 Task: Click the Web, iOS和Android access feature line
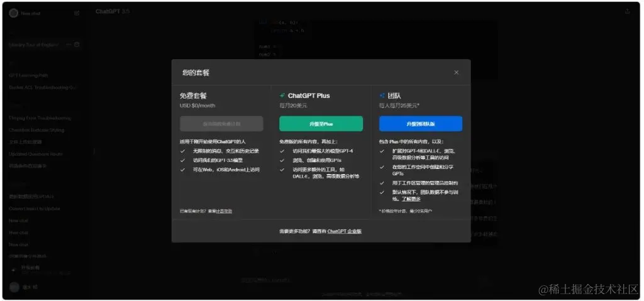tap(226, 170)
